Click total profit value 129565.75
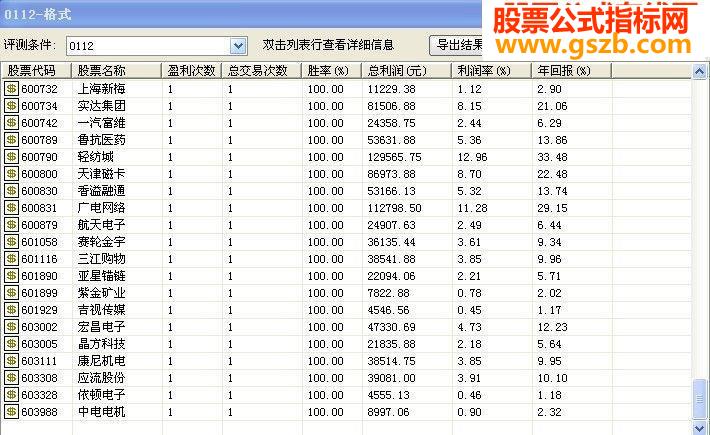Viewport: 710px width, 435px height. (x=394, y=157)
